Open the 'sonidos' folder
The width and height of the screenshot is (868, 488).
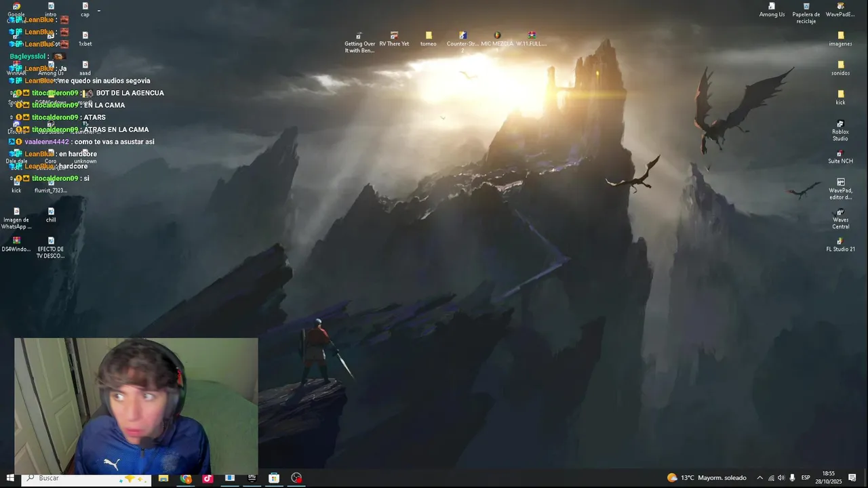(x=840, y=68)
